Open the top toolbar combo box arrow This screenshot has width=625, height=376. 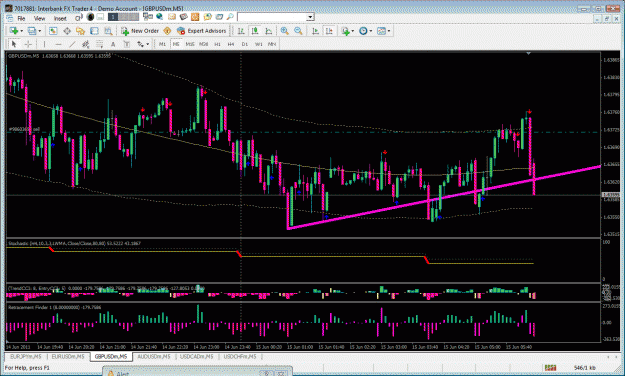coord(310,17)
